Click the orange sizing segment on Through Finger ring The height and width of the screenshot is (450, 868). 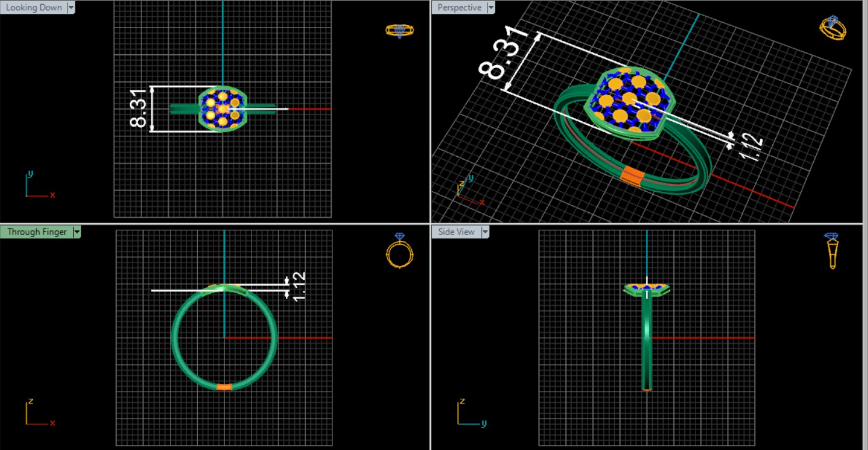pyautogui.click(x=224, y=386)
